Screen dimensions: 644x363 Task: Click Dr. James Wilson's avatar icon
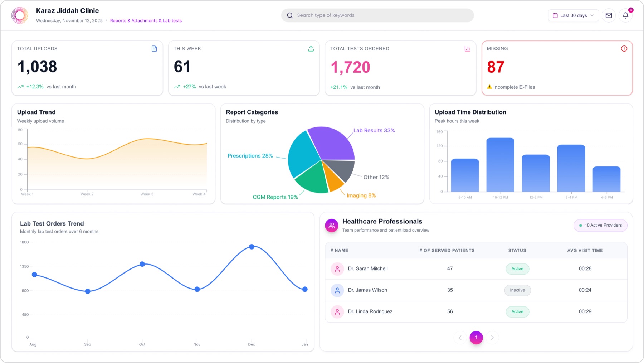click(337, 290)
